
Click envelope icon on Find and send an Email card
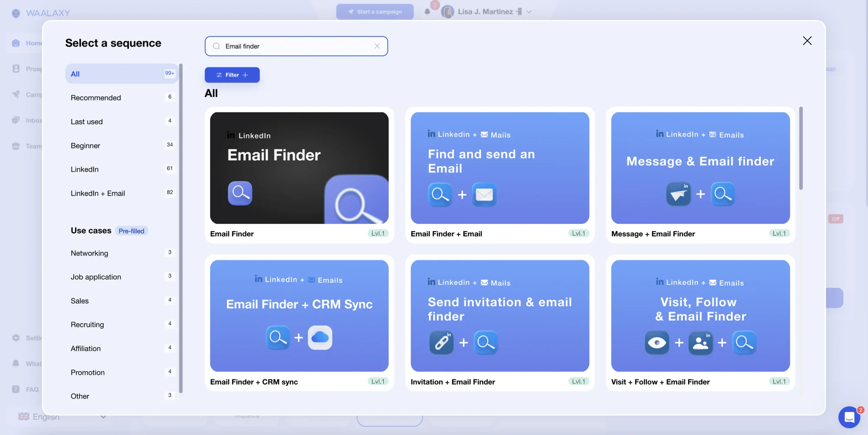point(484,194)
